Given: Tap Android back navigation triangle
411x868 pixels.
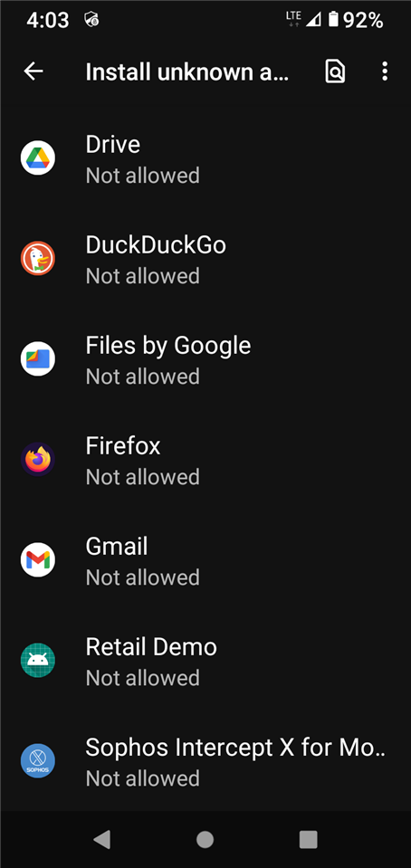Looking at the screenshot, I should (x=102, y=840).
